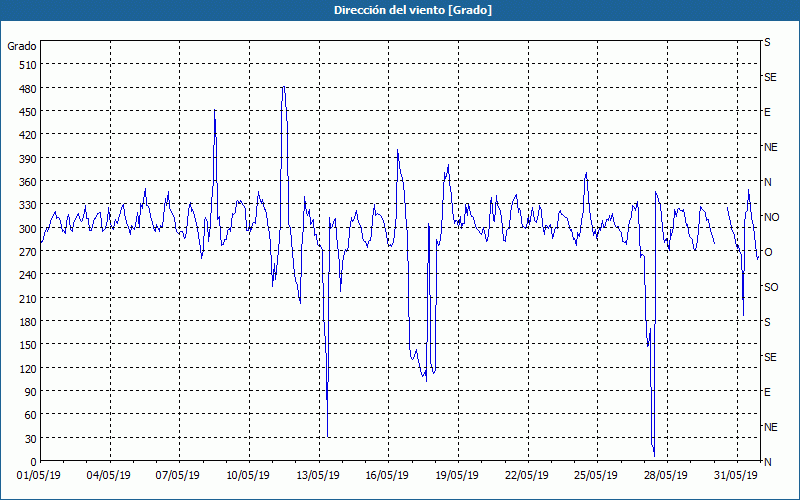
Task: Click the right-axis 'S' label level with 180
Action: [x=767, y=322]
